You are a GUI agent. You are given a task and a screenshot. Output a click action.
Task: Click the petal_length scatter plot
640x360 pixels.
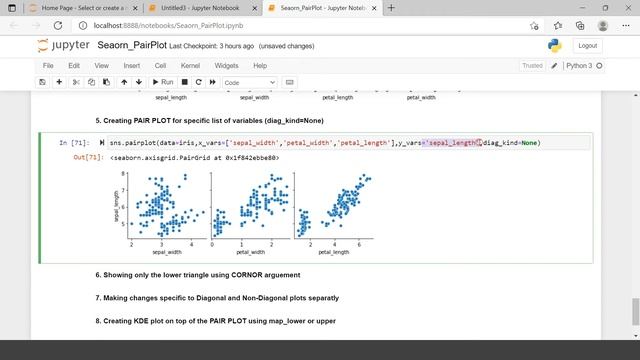[x=334, y=205]
